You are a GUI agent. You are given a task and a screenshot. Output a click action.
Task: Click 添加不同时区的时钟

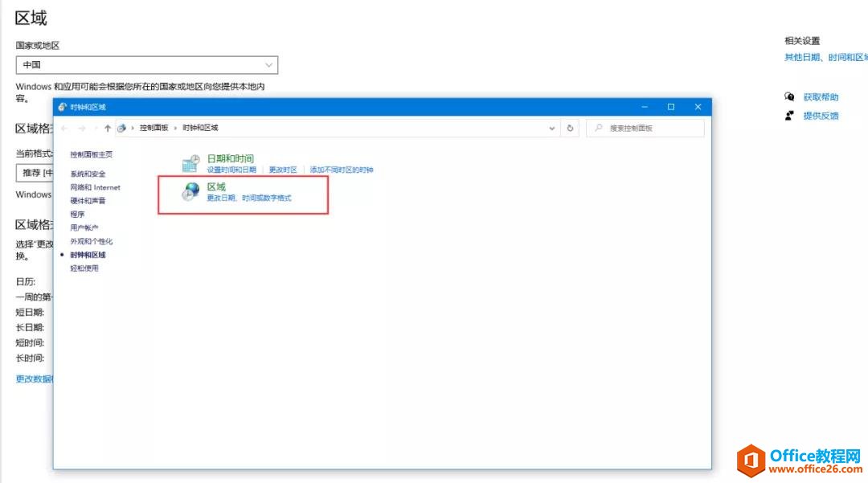click(342, 169)
